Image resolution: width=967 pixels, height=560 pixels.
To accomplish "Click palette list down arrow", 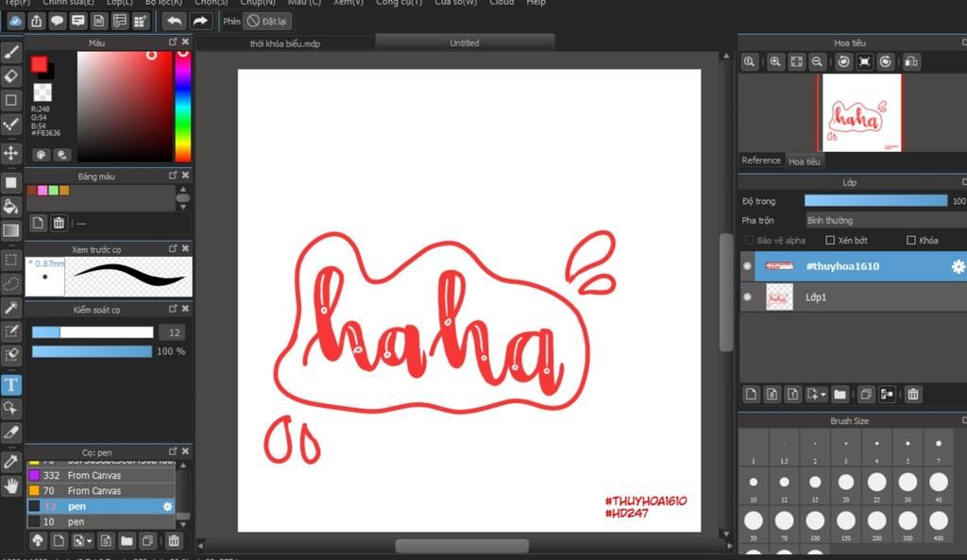I will [182, 207].
